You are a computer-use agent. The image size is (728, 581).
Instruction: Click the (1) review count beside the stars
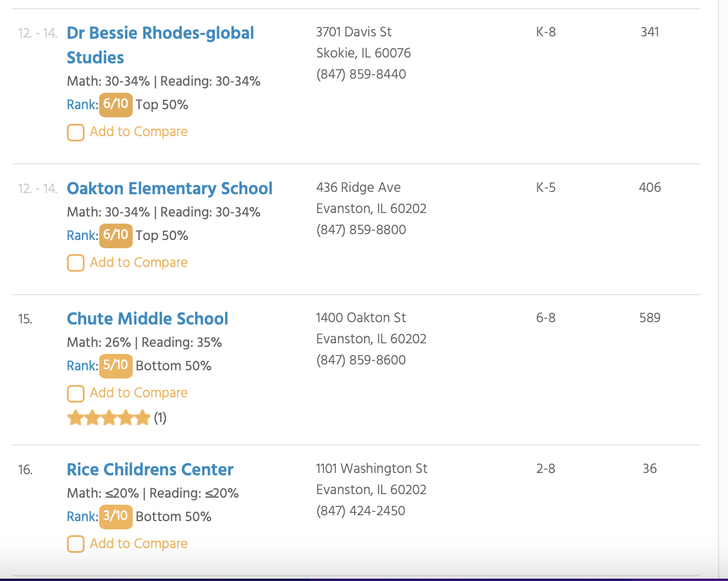(x=160, y=418)
